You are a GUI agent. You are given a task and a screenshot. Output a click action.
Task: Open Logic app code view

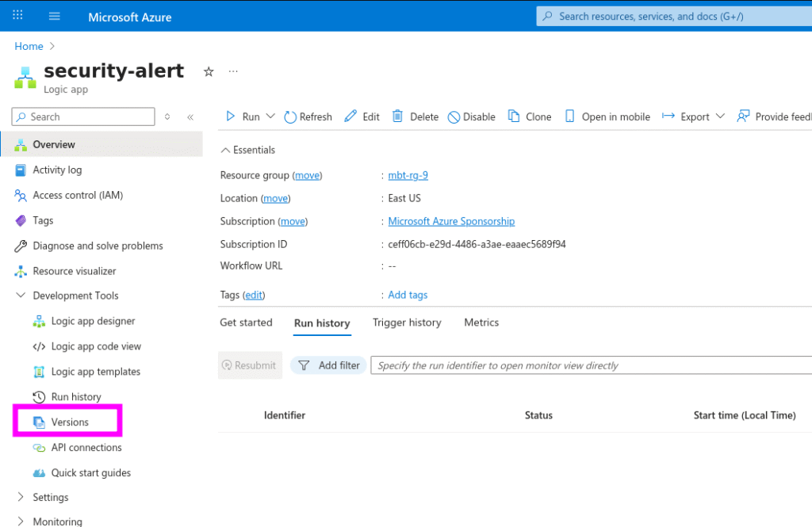click(96, 346)
